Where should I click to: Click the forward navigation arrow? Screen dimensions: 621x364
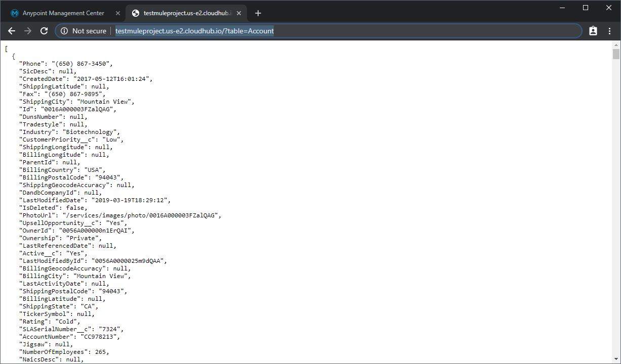[28, 31]
